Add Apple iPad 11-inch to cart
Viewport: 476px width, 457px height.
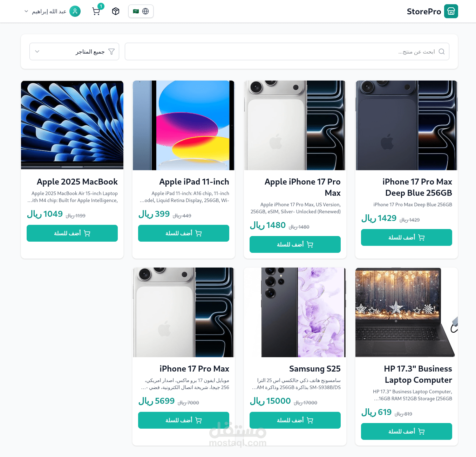click(x=184, y=233)
